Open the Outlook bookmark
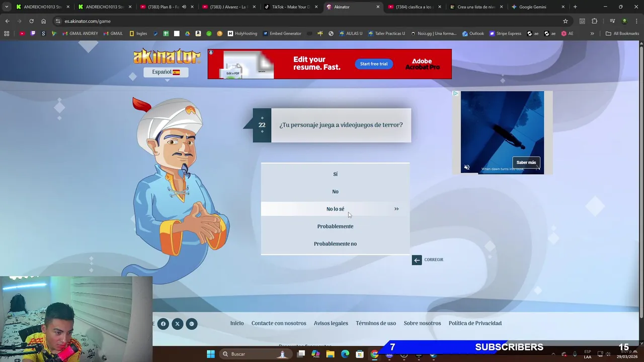This screenshot has width=644, height=362. 473,34
